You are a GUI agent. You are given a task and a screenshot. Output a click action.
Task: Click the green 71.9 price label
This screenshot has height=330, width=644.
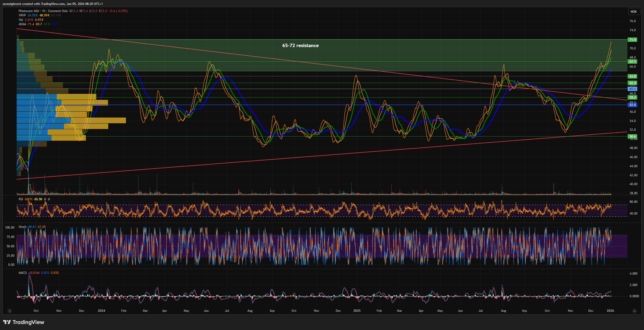click(633, 40)
